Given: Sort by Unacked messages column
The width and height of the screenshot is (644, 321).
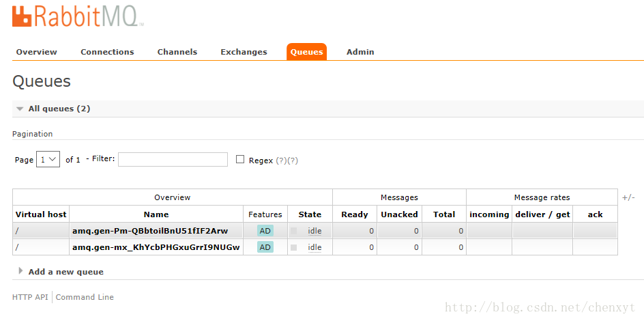Looking at the screenshot, I should pos(399,214).
